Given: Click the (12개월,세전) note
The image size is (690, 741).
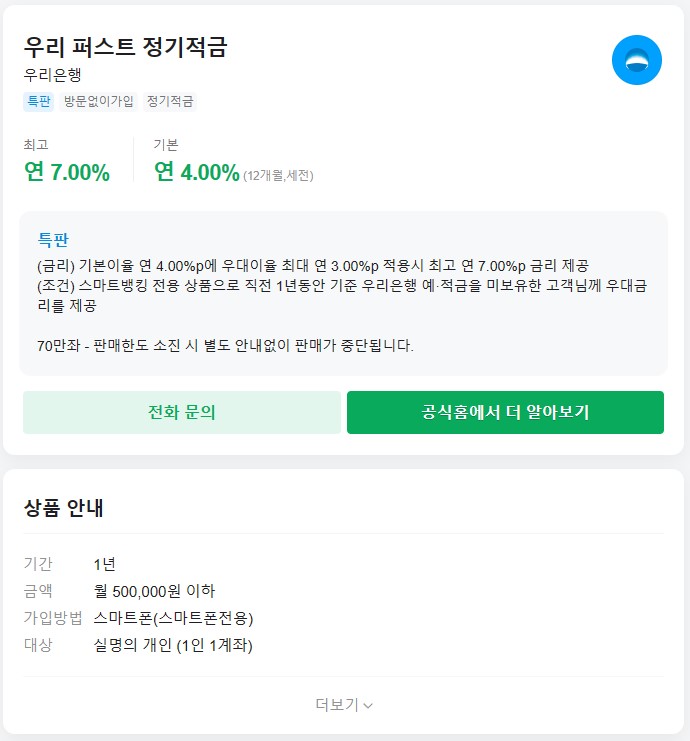Looking at the screenshot, I should 278,176.
